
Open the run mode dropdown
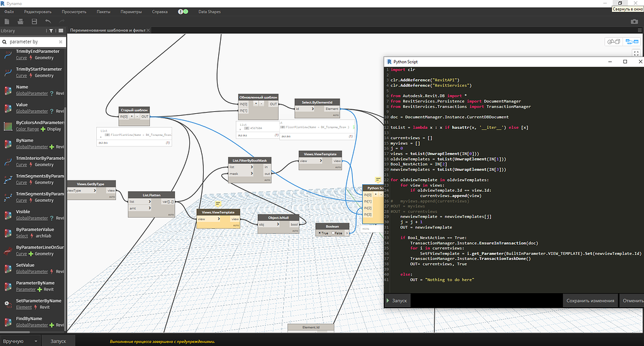click(35, 341)
